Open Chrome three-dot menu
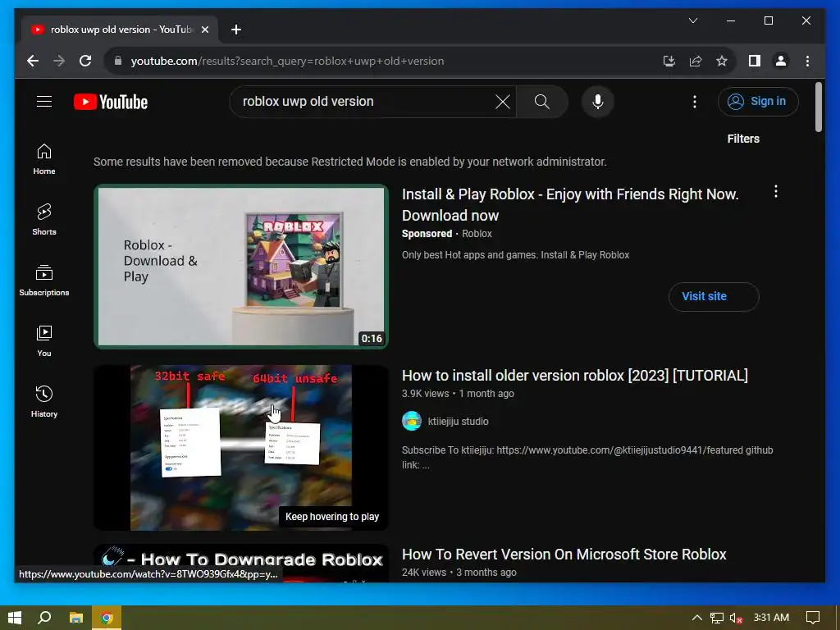 tap(807, 61)
